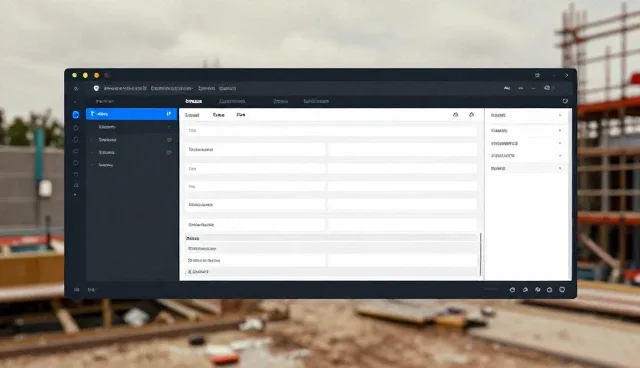Click the shield icon in the top toolbar

[96, 88]
